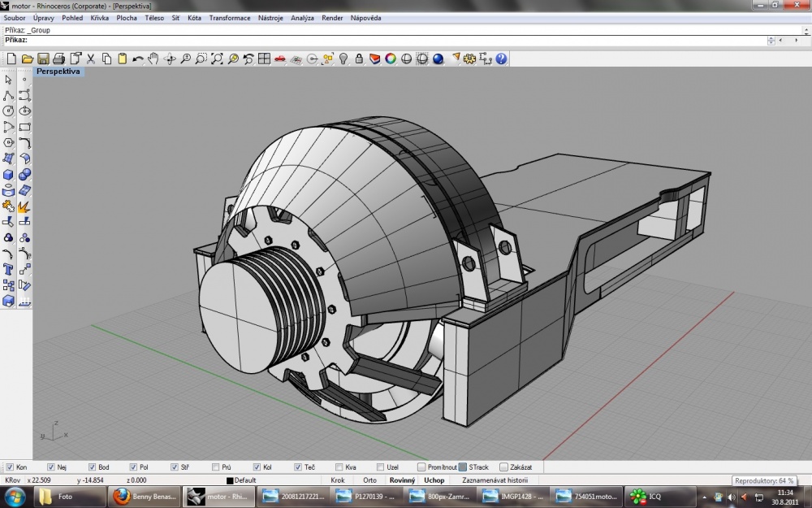Enable the Prů osnap checkbox
The height and width of the screenshot is (508, 812).
click(x=215, y=467)
